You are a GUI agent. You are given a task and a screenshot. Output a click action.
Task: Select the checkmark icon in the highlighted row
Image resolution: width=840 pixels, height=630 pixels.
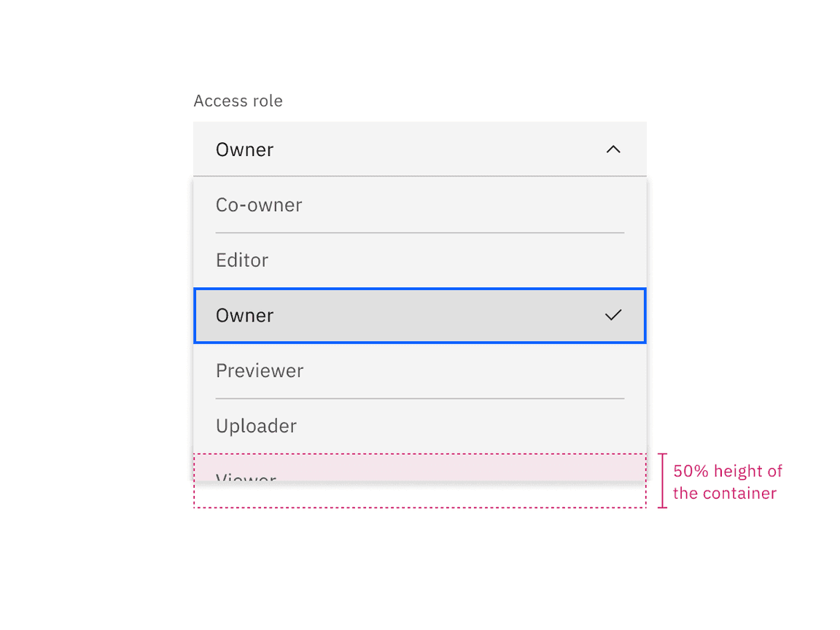(x=613, y=315)
